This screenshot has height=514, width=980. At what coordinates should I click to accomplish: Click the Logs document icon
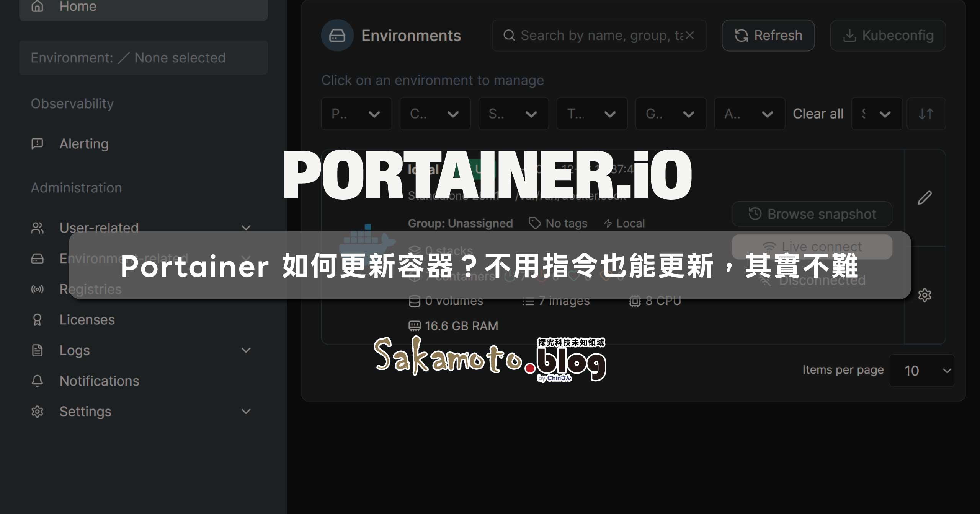pyautogui.click(x=37, y=350)
